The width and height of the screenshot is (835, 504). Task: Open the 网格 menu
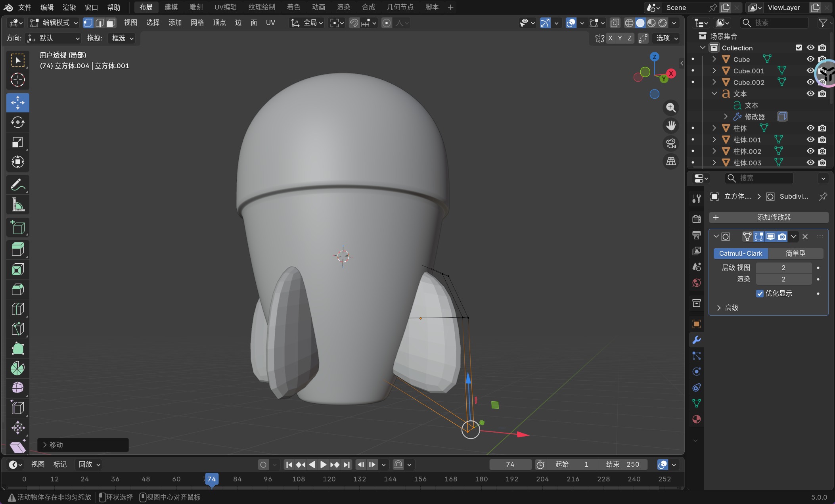tap(197, 23)
